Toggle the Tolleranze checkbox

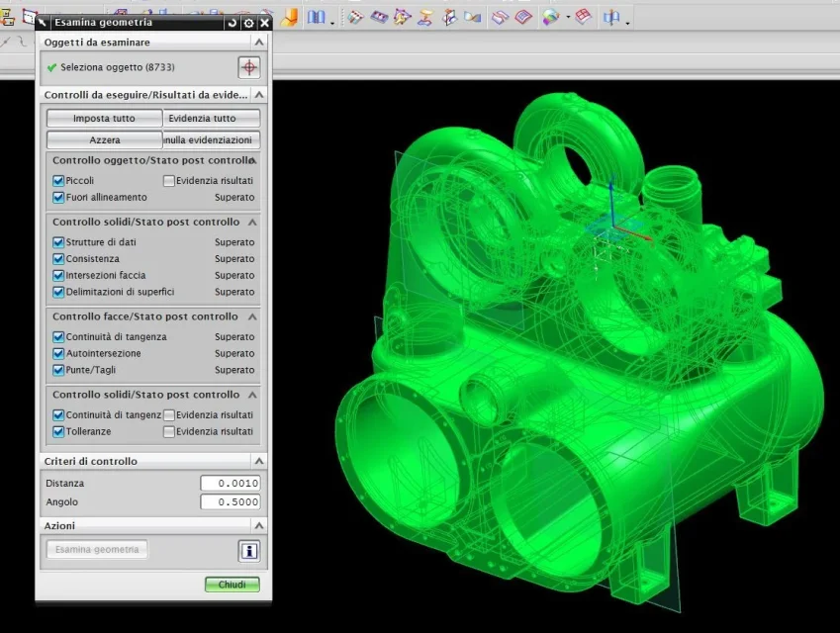click(58, 431)
